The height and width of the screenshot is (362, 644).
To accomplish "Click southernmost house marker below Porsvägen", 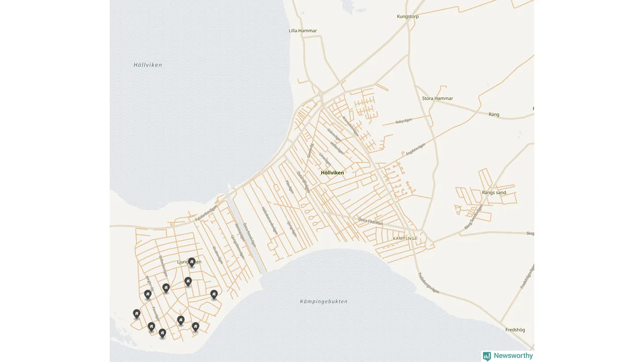I will [163, 333].
